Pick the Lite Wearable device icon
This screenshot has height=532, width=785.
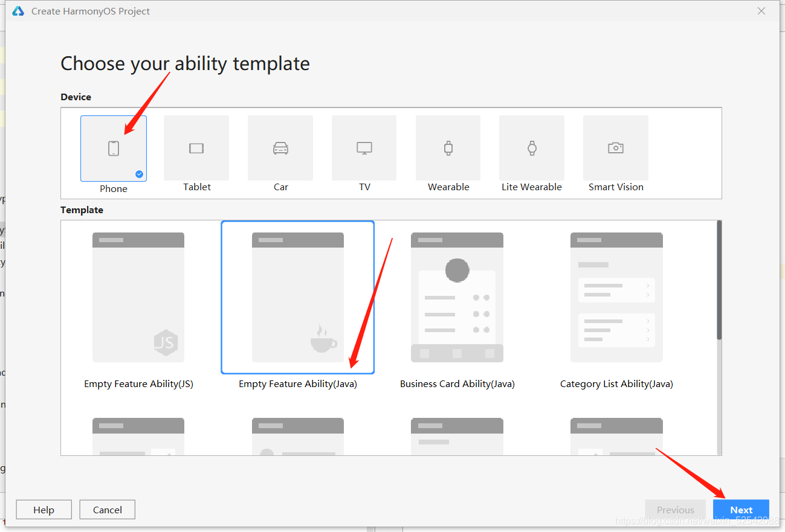[x=532, y=148]
